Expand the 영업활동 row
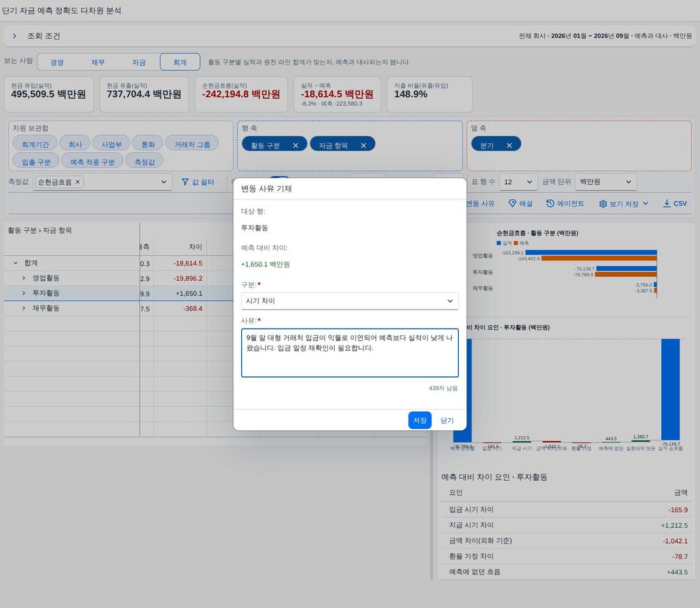 [x=24, y=278]
